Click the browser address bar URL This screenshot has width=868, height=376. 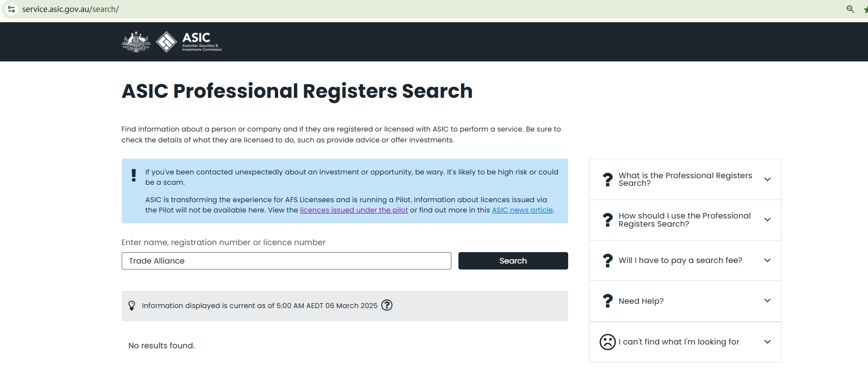point(71,9)
